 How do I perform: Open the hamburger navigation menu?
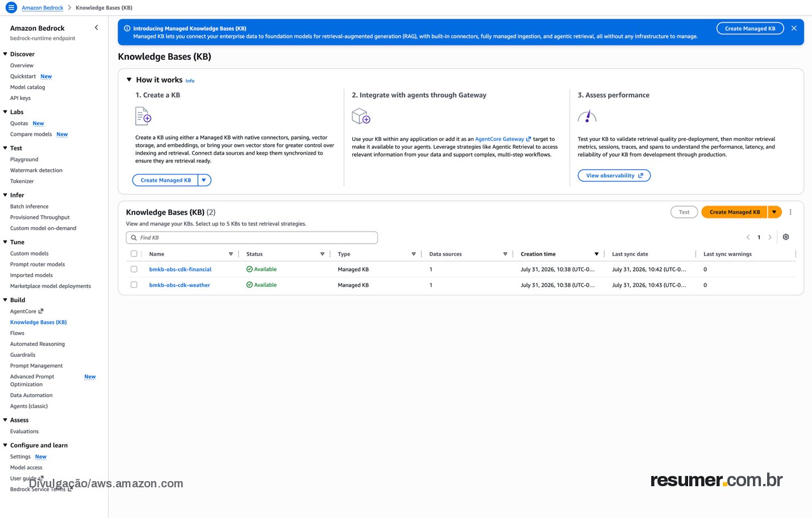click(11, 7)
